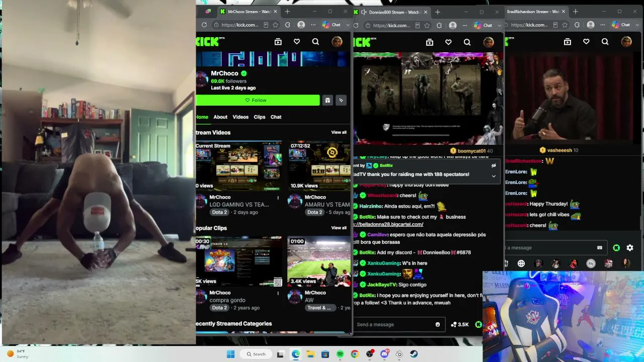Open Edge settings menu in MrChoco window

[x=313, y=25]
